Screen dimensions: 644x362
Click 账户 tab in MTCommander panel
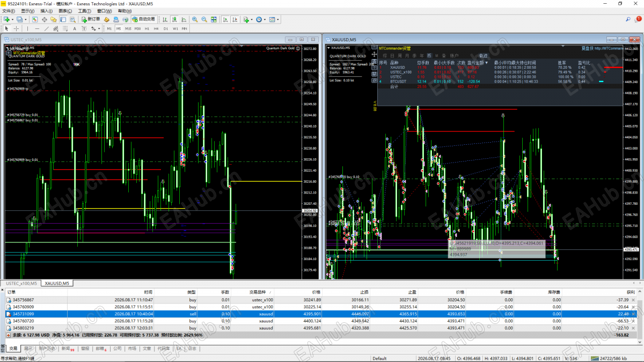pos(454,55)
